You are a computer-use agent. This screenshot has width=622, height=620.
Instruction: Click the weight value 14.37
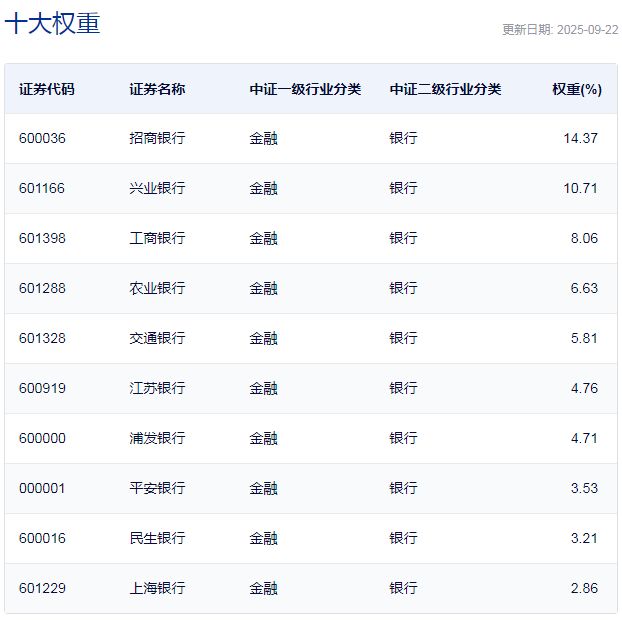coord(580,138)
